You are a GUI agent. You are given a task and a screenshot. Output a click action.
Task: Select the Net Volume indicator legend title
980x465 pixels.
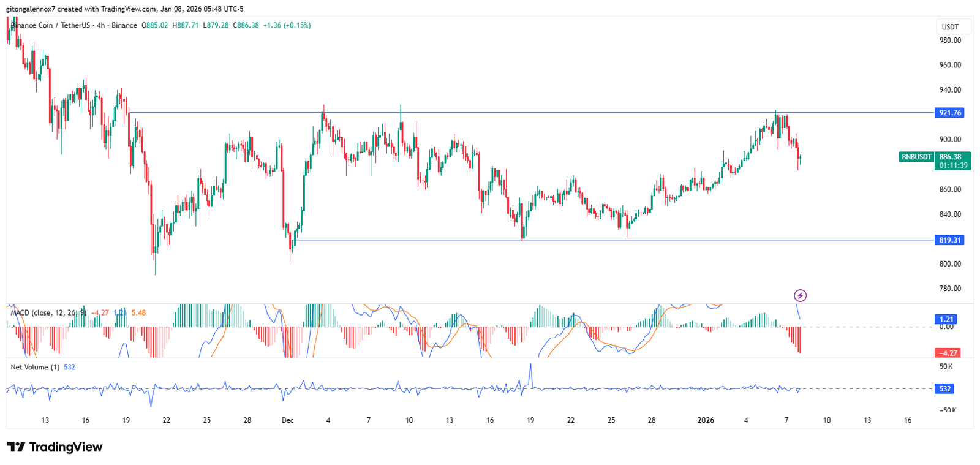(35, 367)
